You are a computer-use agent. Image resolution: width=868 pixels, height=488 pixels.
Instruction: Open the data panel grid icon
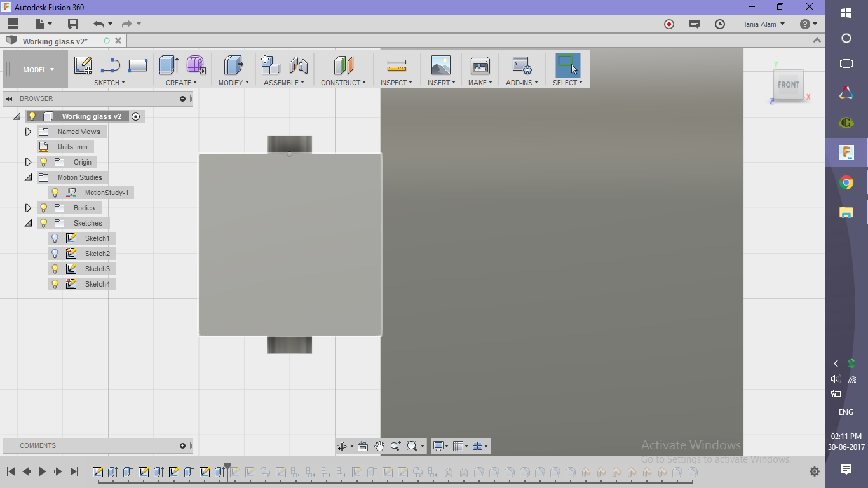pyautogui.click(x=13, y=24)
